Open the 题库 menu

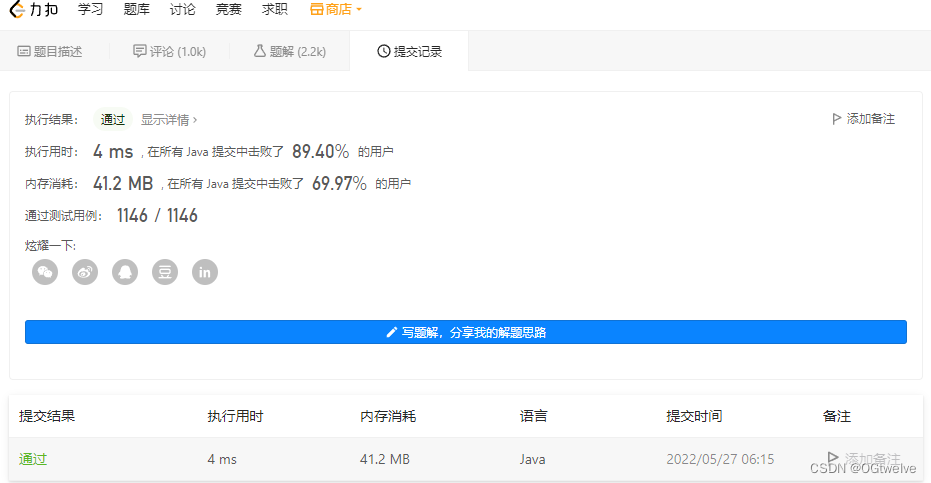pyautogui.click(x=137, y=10)
